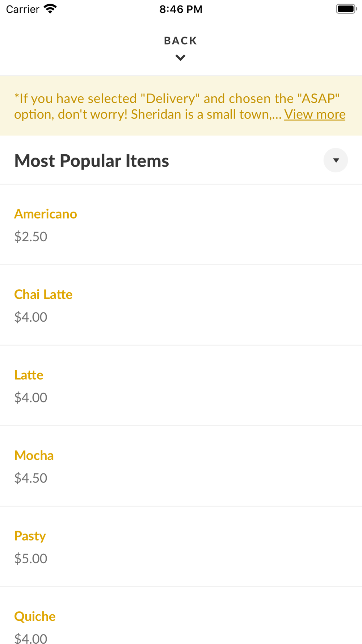Tap the $2.50 Americano price
Screen dimensions: 362x644
tap(31, 237)
